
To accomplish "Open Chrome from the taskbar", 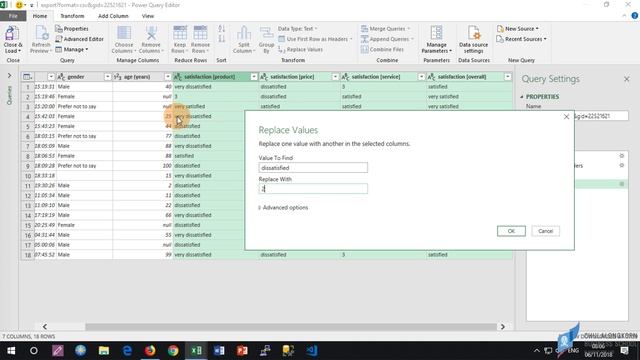I will tap(173, 351).
